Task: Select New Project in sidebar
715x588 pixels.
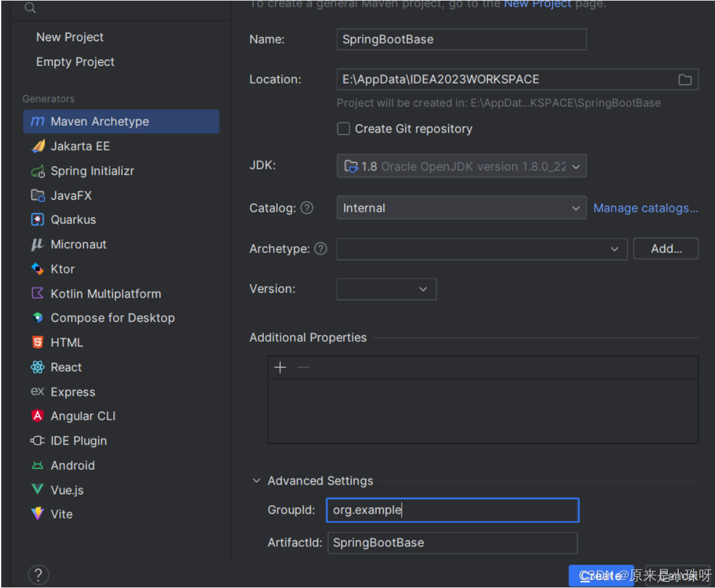Action: click(70, 38)
